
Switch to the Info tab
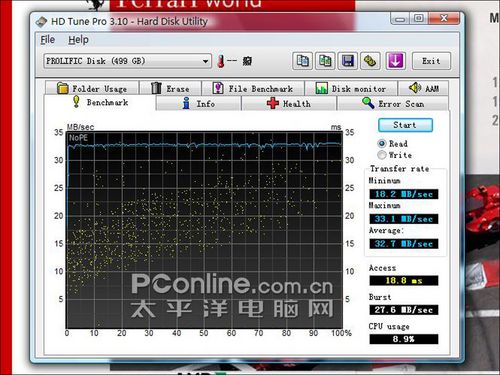point(198,103)
